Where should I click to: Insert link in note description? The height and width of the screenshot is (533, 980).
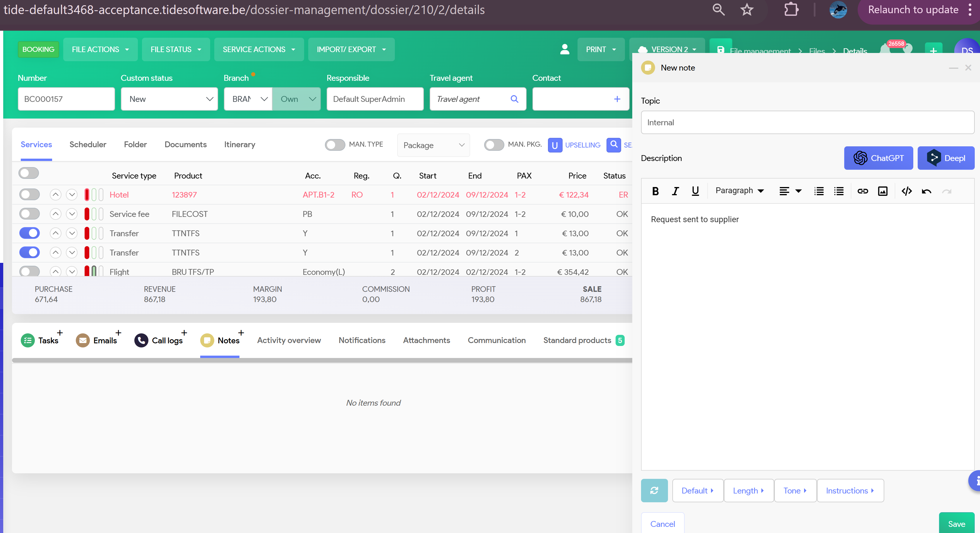click(862, 191)
